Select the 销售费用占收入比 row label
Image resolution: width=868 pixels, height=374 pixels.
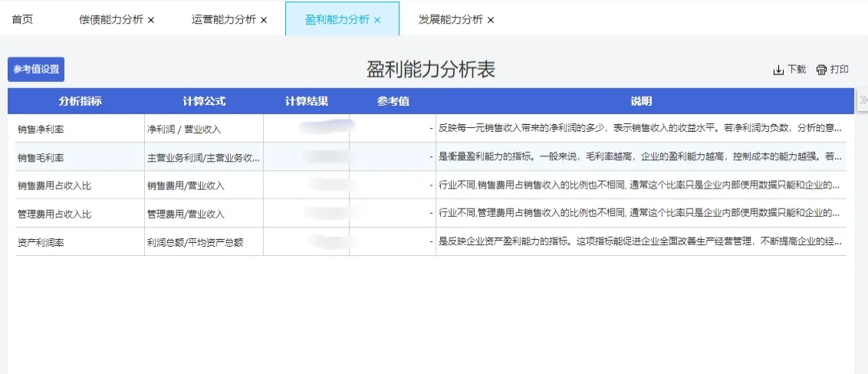tap(54, 185)
